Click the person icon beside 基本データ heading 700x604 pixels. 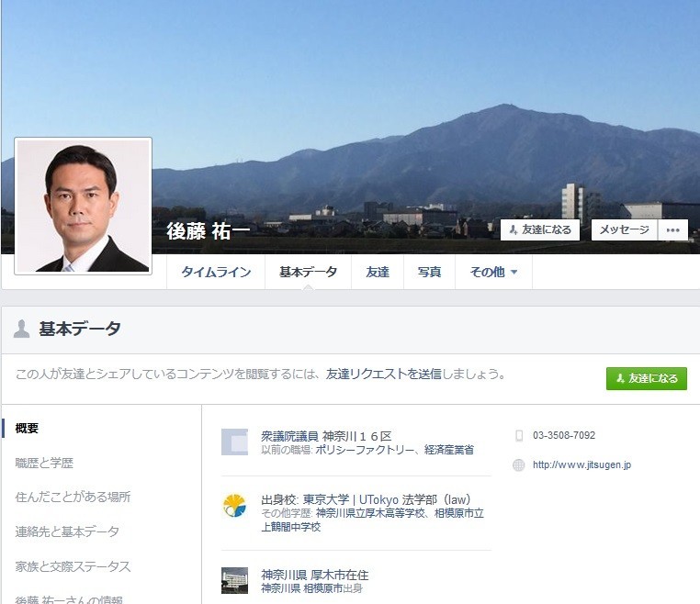21,329
